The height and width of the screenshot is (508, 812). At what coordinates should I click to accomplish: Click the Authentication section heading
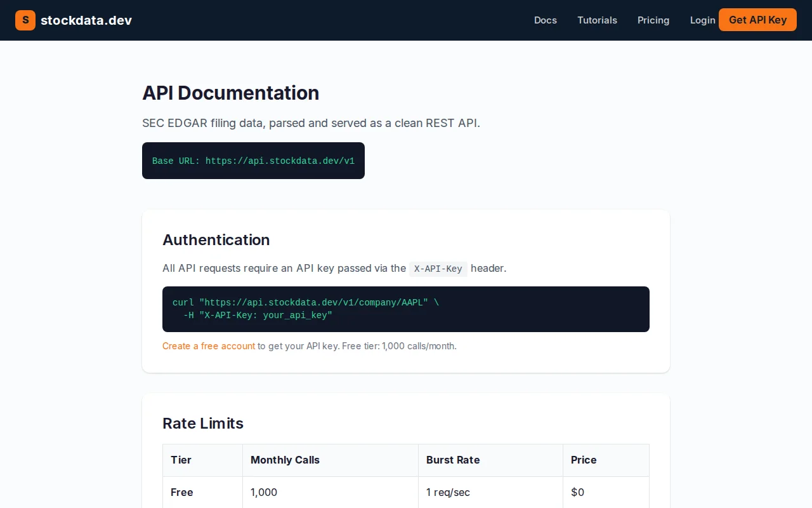tap(216, 239)
